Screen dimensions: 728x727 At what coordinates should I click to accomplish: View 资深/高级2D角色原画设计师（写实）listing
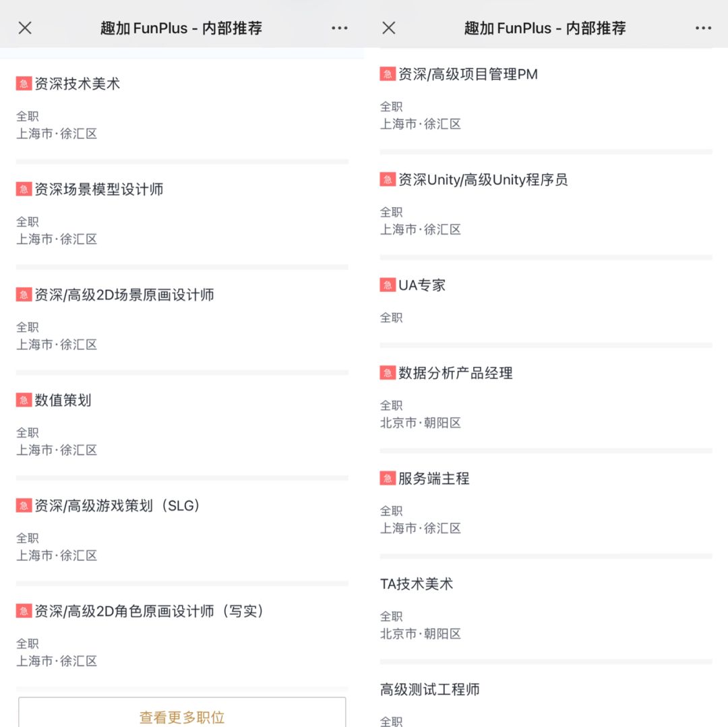click(149, 611)
